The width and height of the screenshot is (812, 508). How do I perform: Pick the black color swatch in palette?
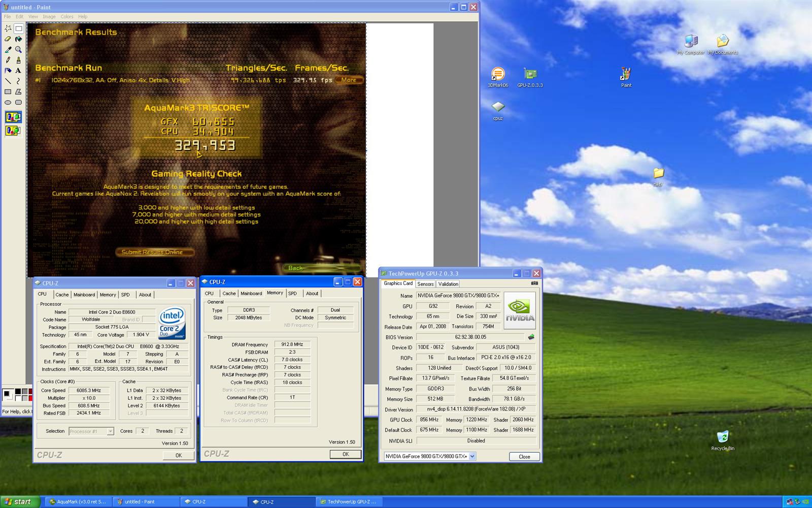(18, 391)
